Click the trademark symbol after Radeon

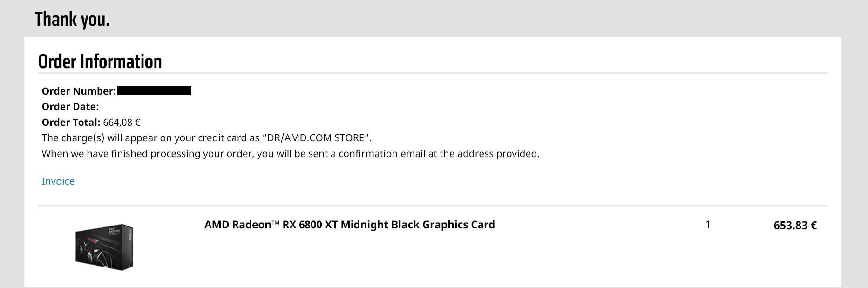point(276,223)
